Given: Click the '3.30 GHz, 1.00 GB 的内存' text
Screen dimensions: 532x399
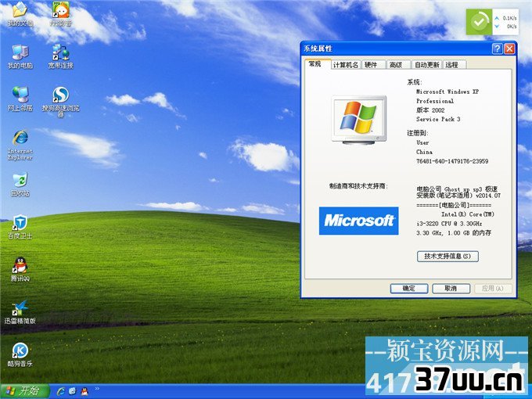Looking at the screenshot, I should coord(454,233).
